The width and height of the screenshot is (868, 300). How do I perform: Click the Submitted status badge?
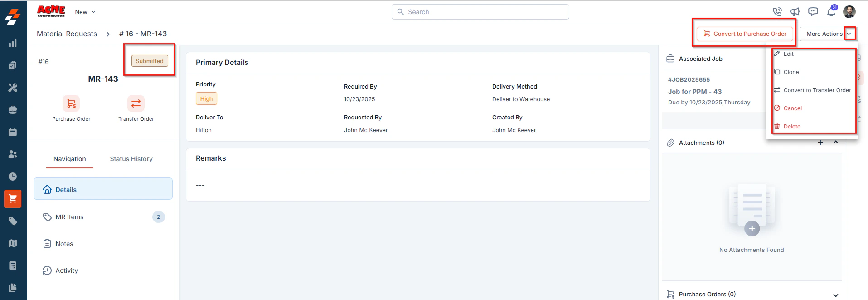[x=150, y=61]
